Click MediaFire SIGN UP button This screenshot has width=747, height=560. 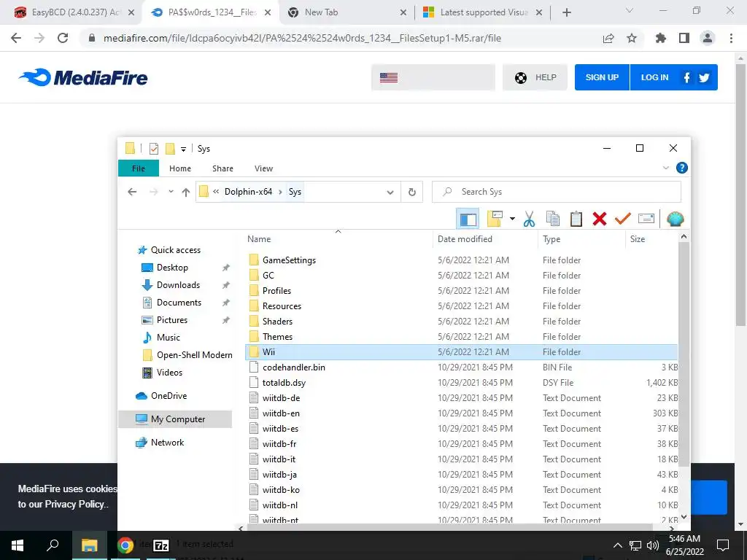[x=602, y=77]
